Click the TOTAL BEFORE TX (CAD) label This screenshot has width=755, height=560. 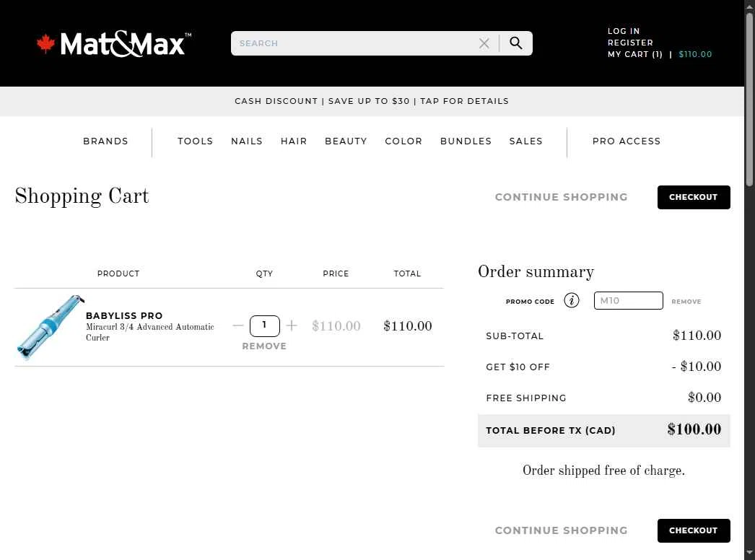coord(550,431)
